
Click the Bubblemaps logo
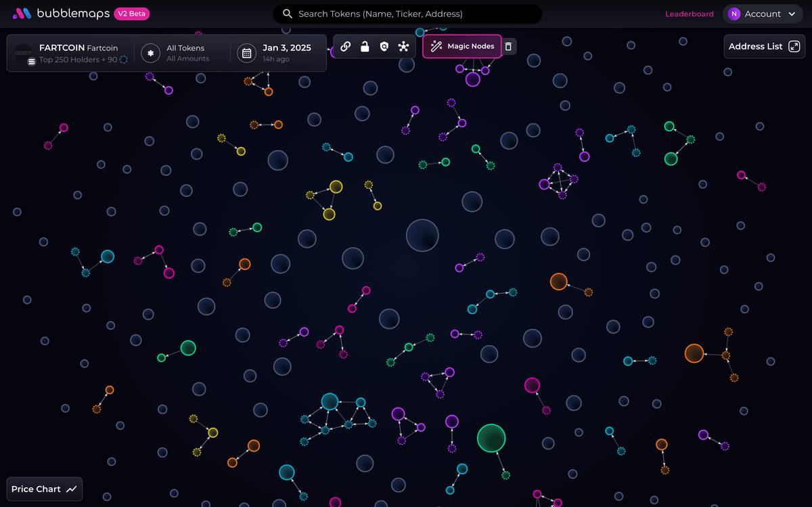pos(61,14)
